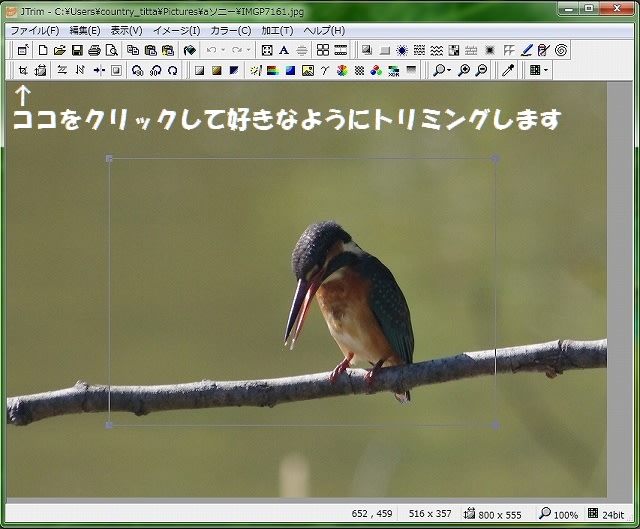Zoom out with the minus magnifier

482,71
